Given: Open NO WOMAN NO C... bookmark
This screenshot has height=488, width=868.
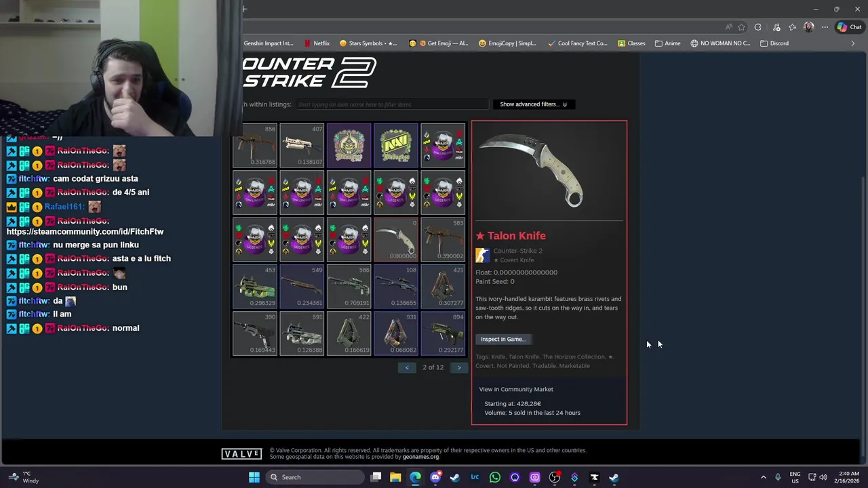Looking at the screenshot, I should pyautogui.click(x=720, y=43).
